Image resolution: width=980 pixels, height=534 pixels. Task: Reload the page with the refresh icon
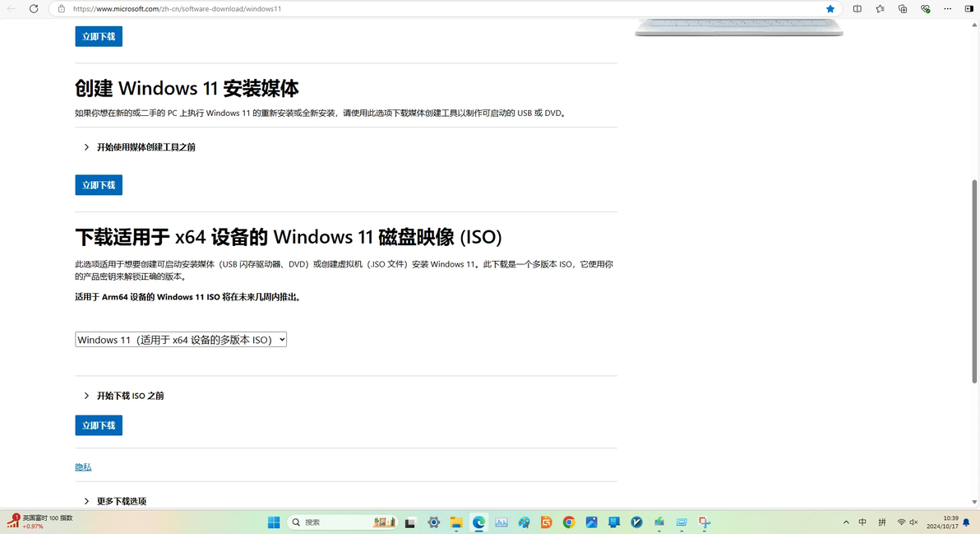click(x=34, y=9)
